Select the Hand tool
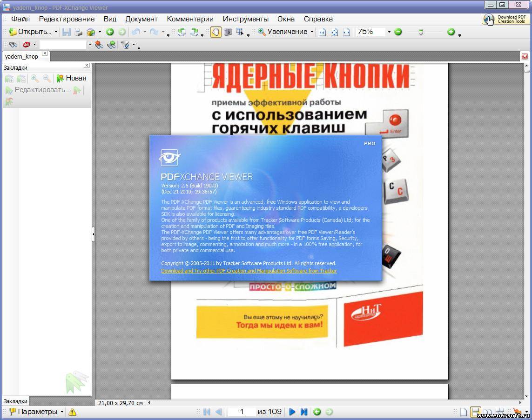This screenshot has height=420, width=532. [x=216, y=32]
